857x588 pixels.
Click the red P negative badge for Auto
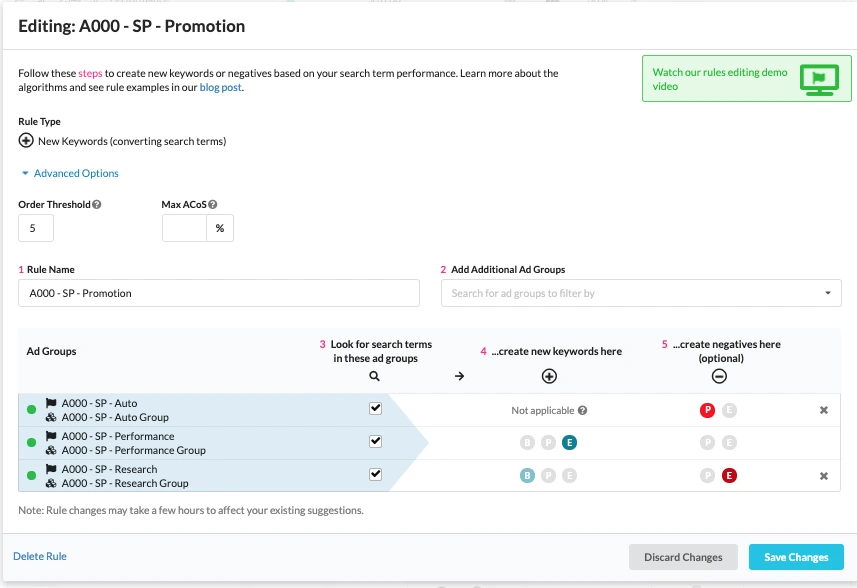(707, 410)
